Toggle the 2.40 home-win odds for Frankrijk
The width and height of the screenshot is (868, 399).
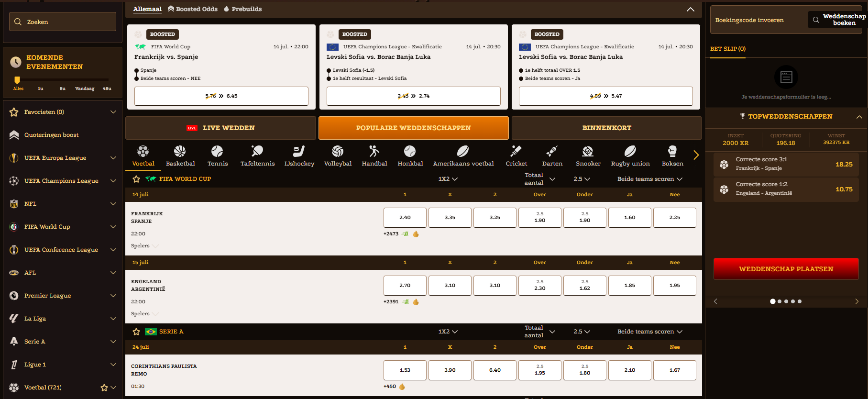(405, 218)
